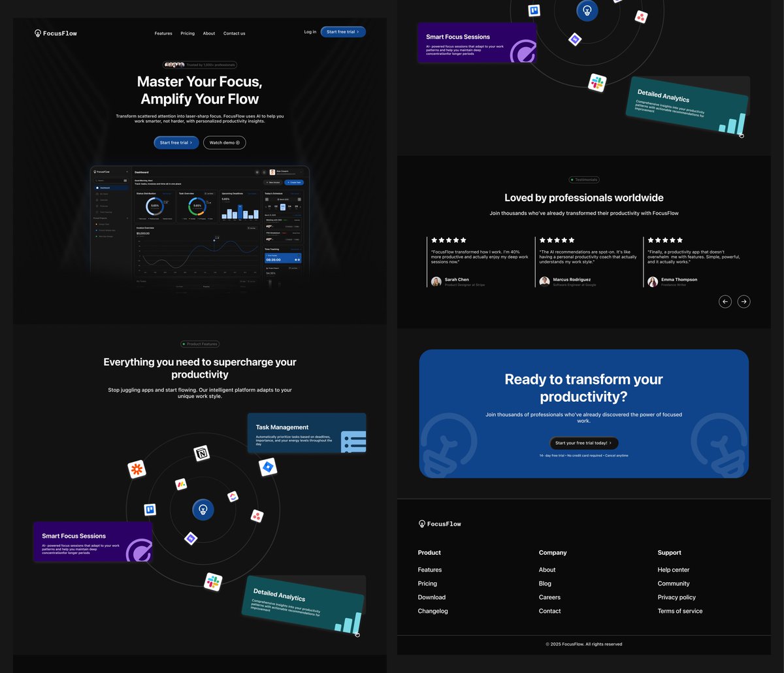Viewport: 784px width, 673px height.
Task: Click the © 2025 FocusFlow copyright text
Action: pos(584,644)
